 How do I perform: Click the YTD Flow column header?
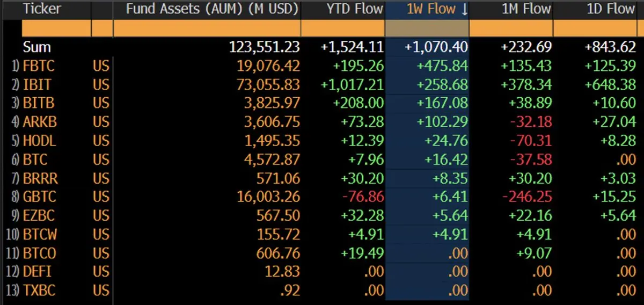pos(355,9)
